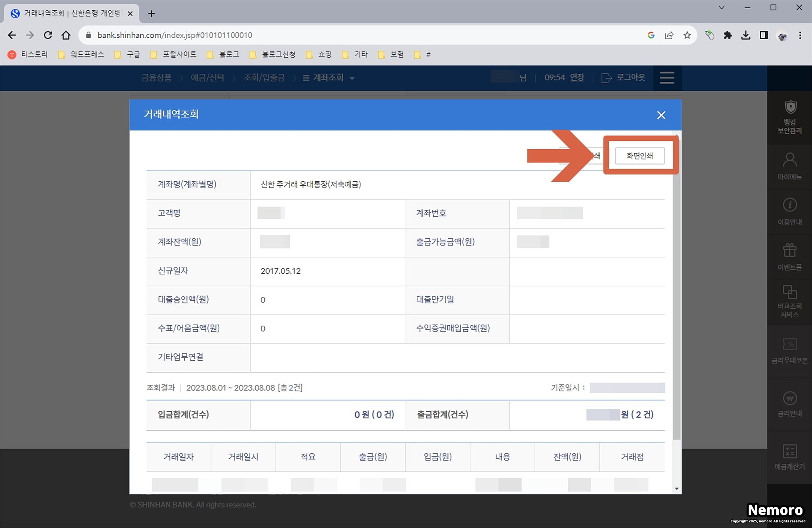Click the 화면인쇄 print screen button
Screen dimensions: 812x528
[640, 156]
